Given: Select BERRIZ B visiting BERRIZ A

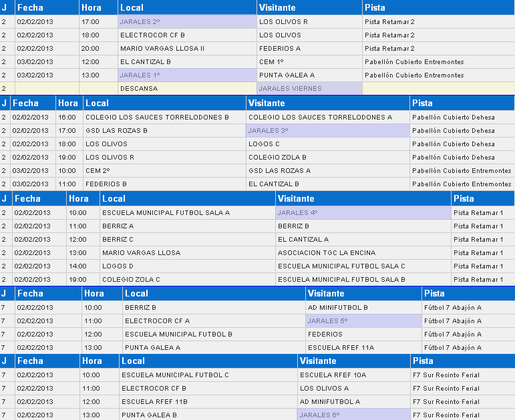Looking at the screenshot, I should 363,226.
